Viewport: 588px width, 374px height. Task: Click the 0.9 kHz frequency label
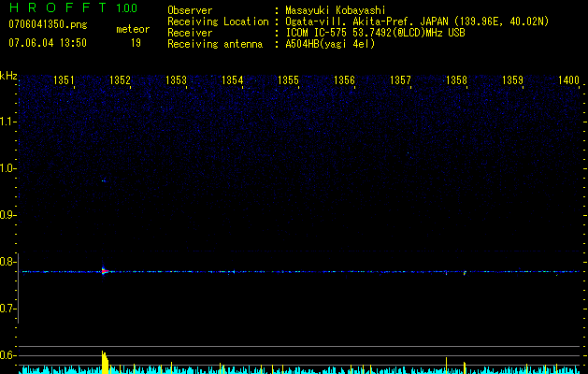pyautogui.click(x=7, y=215)
